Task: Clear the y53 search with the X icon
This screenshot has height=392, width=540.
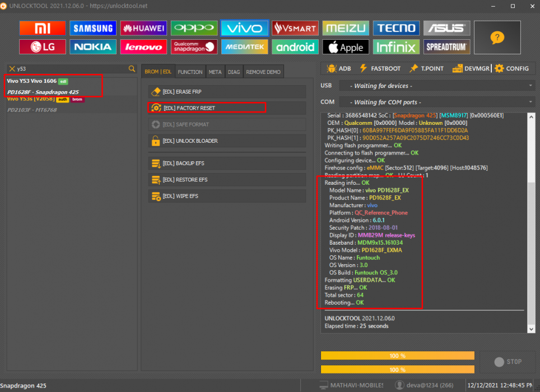Action: [12, 69]
